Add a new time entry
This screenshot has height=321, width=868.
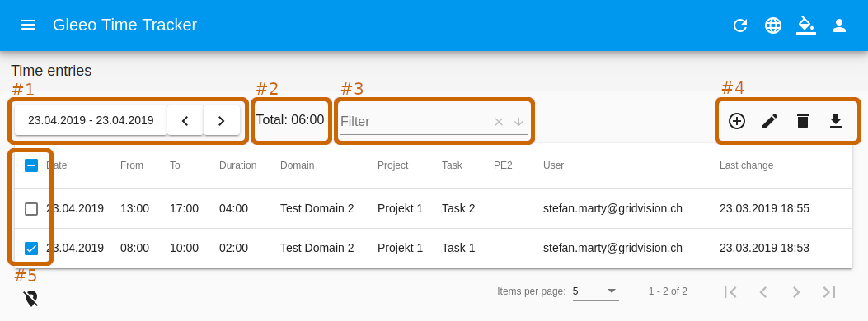[x=737, y=121]
